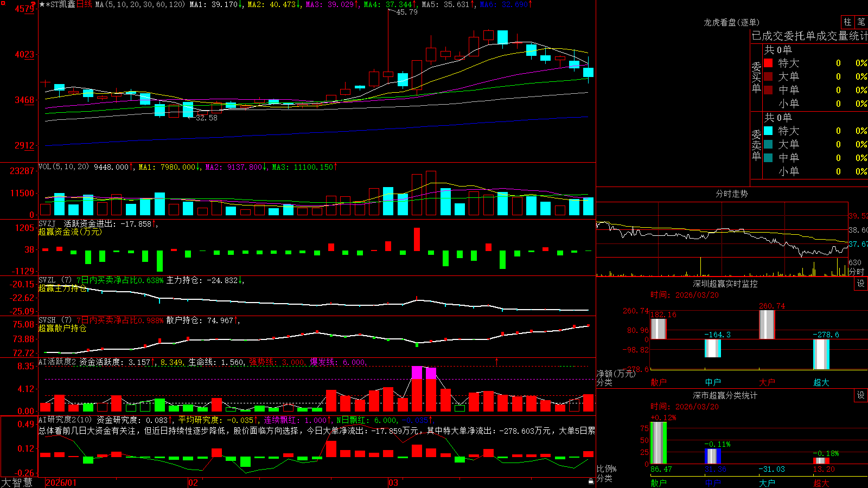The image size is (868, 488).
Task: Click the -278.6 bar for 超大
Action: pyautogui.click(x=821, y=354)
